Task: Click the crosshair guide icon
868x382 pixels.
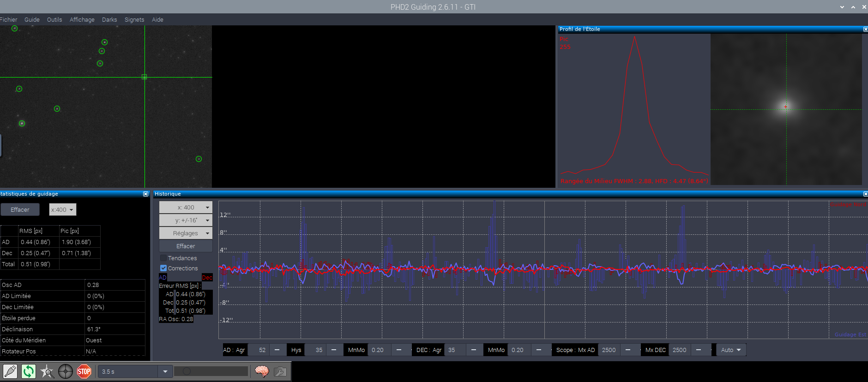Action: tap(66, 371)
